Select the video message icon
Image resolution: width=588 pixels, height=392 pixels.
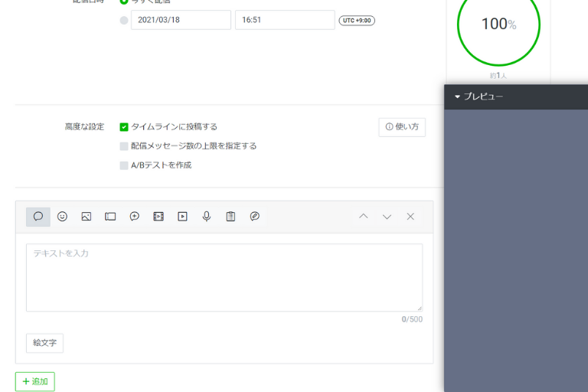pos(183,217)
